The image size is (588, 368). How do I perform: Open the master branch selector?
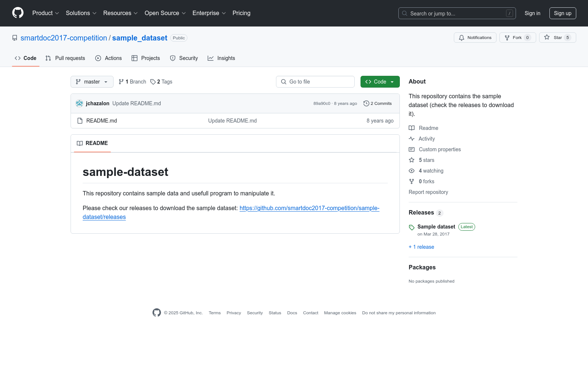point(92,82)
